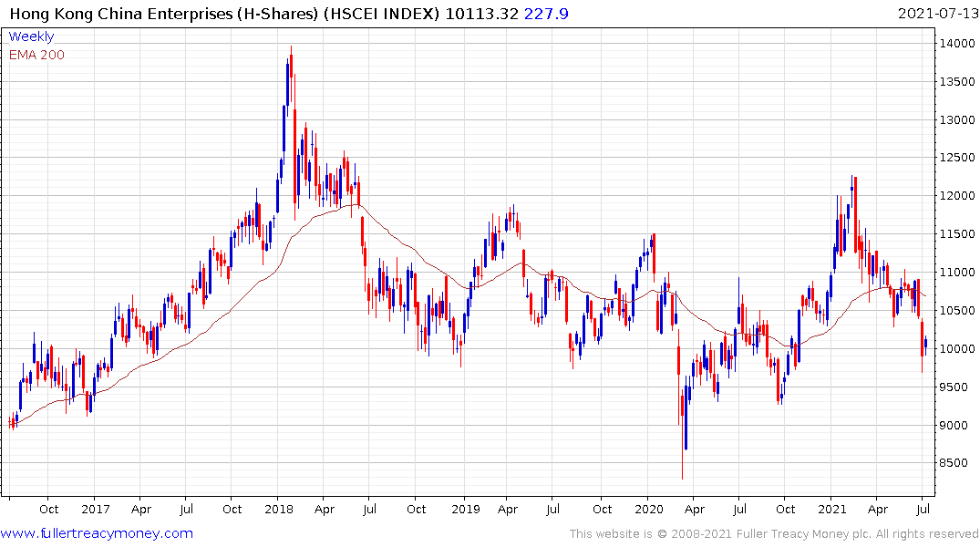Click the chart title HSCEI INDEX
Image resolution: width=980 pixels, height=547 pixels.
coord(381,14)
